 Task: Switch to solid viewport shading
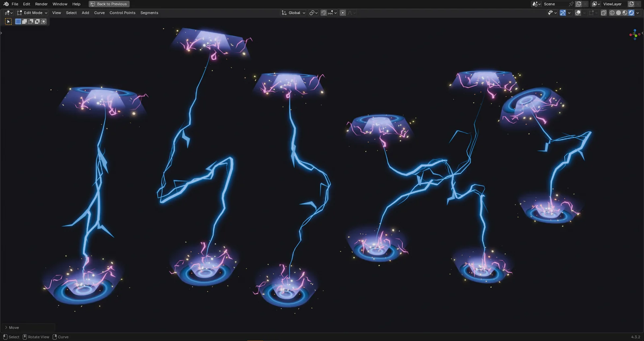coord(619,13)
